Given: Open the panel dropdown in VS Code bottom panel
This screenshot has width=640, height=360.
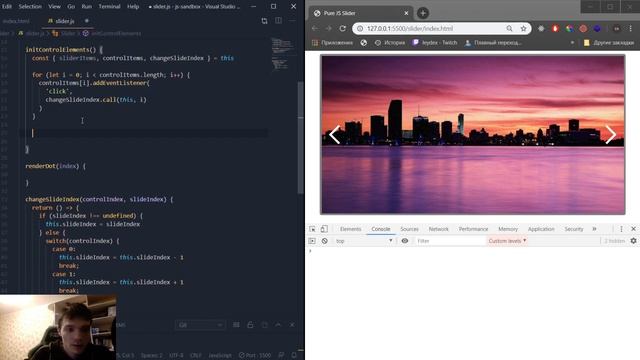Looking at the screenshot, I should click(200, 325).
